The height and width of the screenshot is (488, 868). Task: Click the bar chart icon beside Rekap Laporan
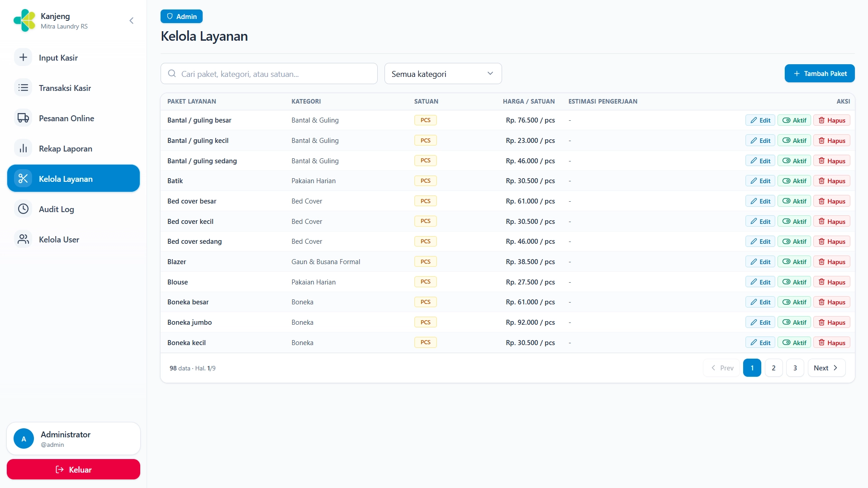(x=23, y=148)
